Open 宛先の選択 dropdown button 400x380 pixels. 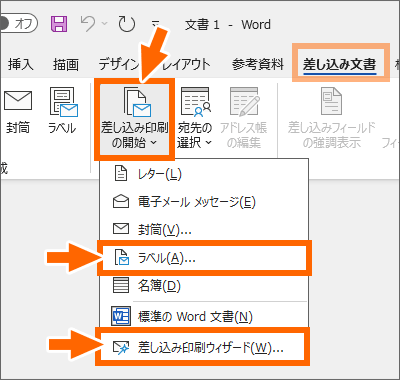(x=195, y=117)
